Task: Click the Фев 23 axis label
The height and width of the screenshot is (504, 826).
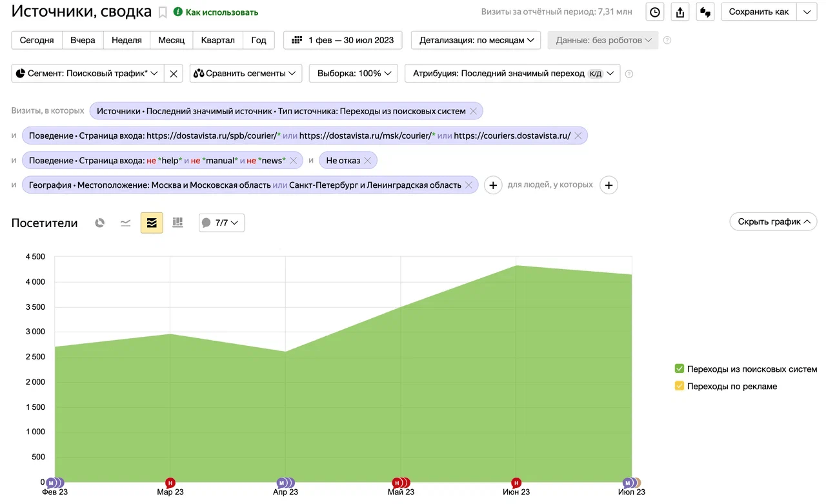Action: pyautogui.click(x=55, y=492)
